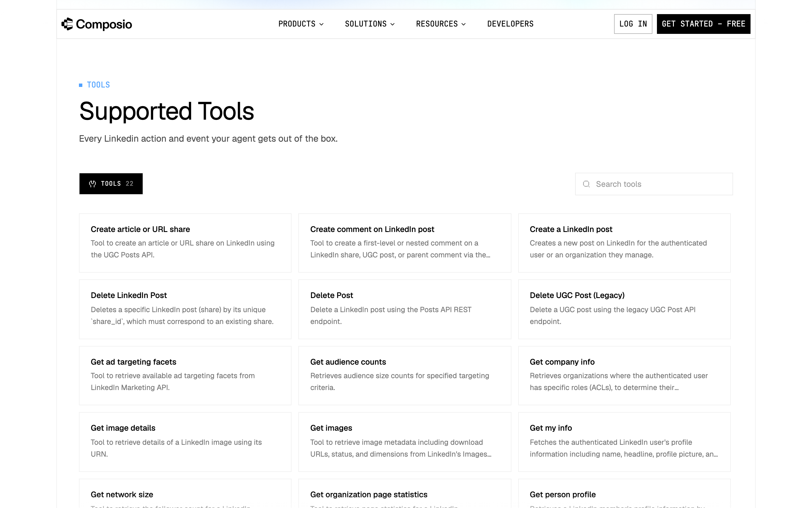Open Create article or URL share card
812x508 pixels.
coord(185,243)
